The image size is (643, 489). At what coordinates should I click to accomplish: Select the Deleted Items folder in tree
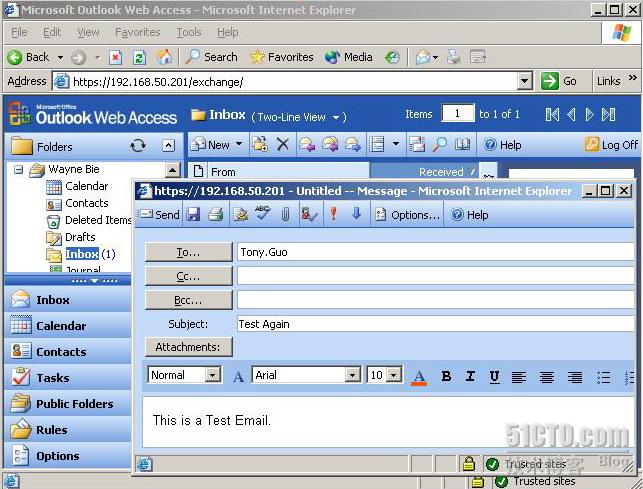coord(98,220)
